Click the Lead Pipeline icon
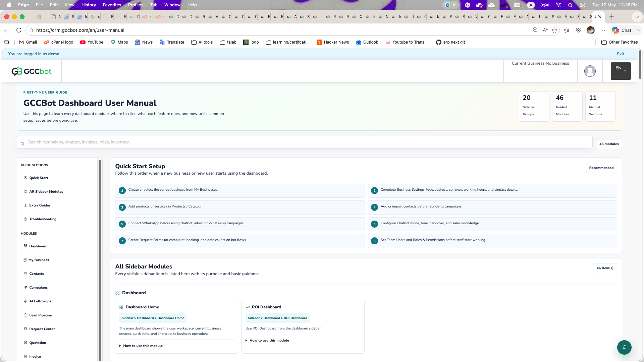This screenshot has width=644, height=362. point(25,315)
